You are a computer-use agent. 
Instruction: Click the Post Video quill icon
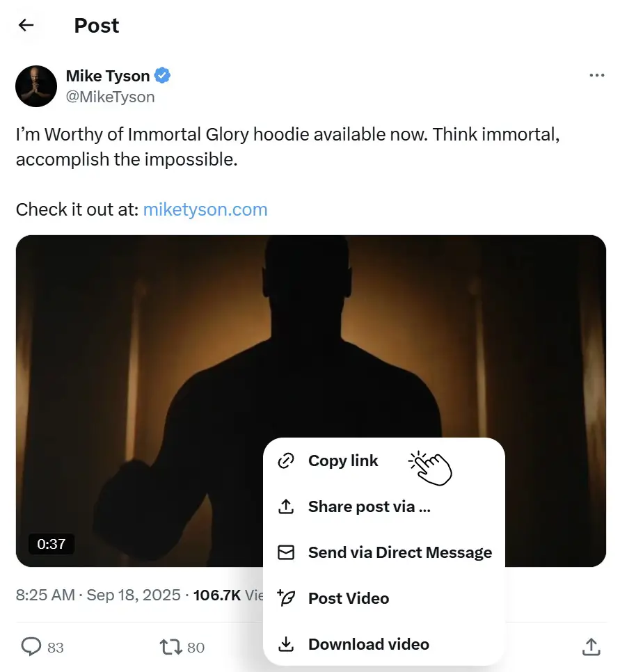285,598
